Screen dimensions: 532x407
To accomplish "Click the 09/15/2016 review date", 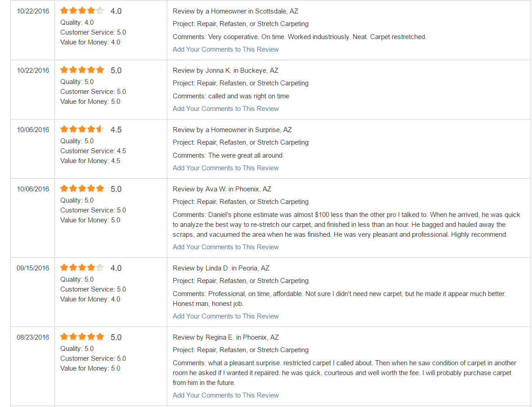I will tap(33, 268).
